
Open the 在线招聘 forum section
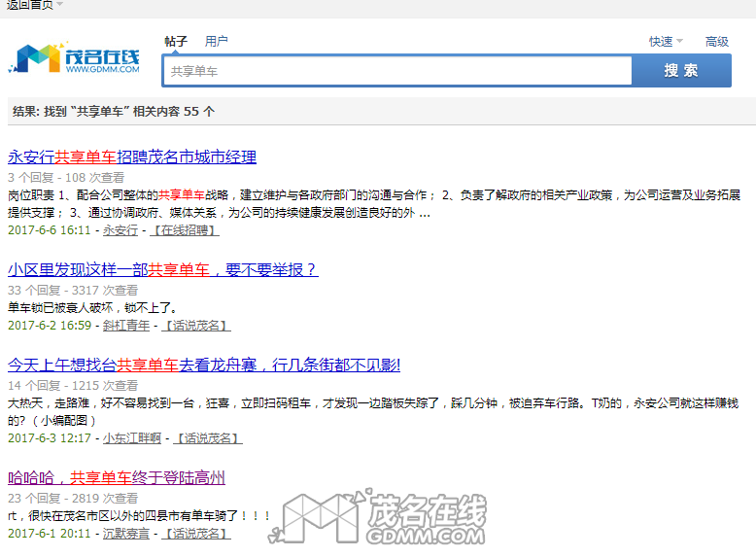[x=185, y=230]
